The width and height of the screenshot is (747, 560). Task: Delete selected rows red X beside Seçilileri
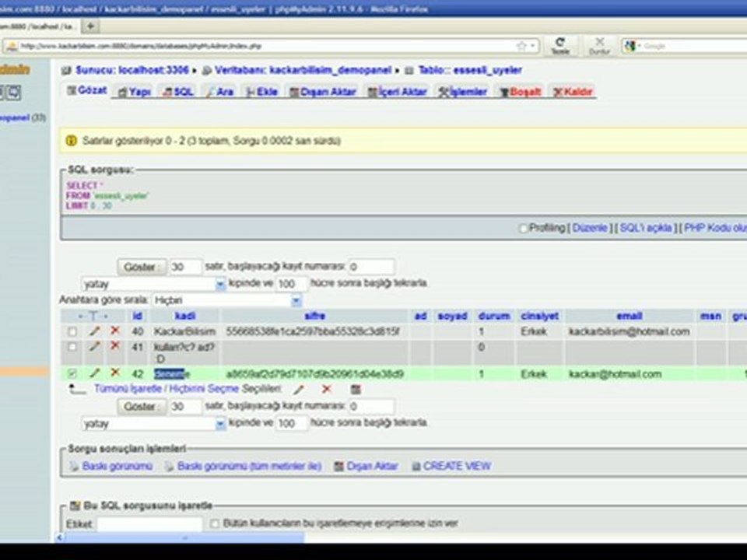tap(326, 389)
